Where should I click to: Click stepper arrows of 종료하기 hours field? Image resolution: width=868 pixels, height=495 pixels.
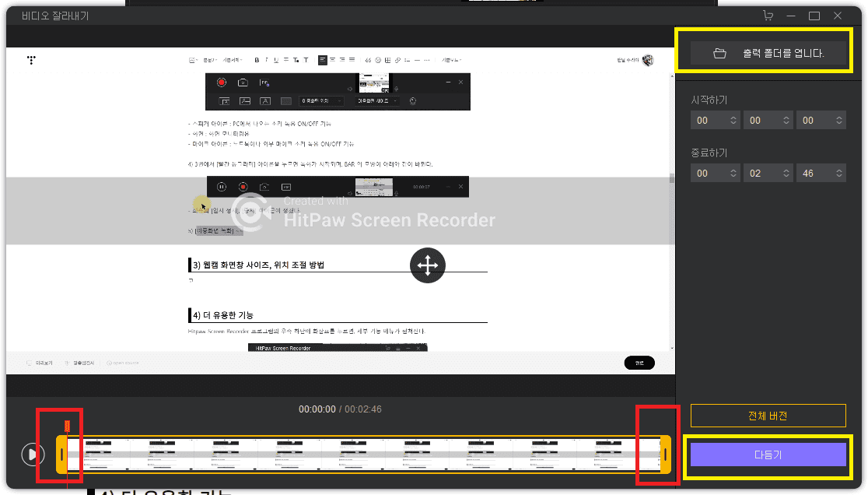point(733,174)
